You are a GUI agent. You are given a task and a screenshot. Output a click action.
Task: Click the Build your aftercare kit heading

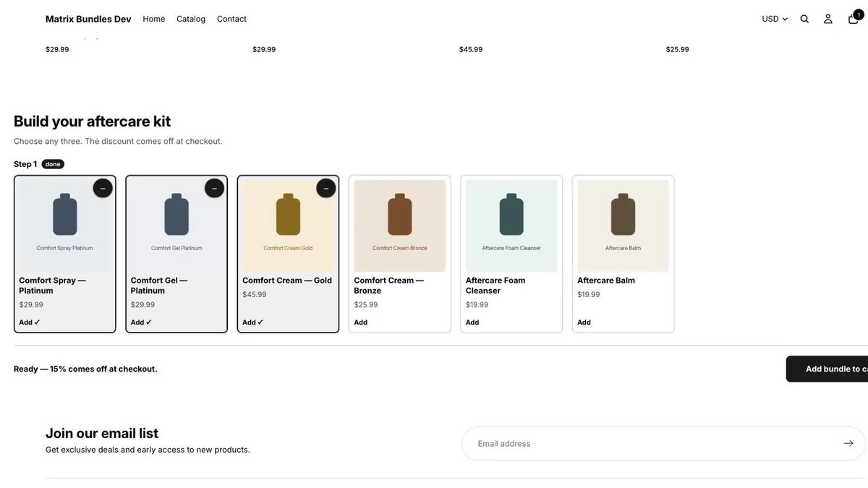(92, 121)
